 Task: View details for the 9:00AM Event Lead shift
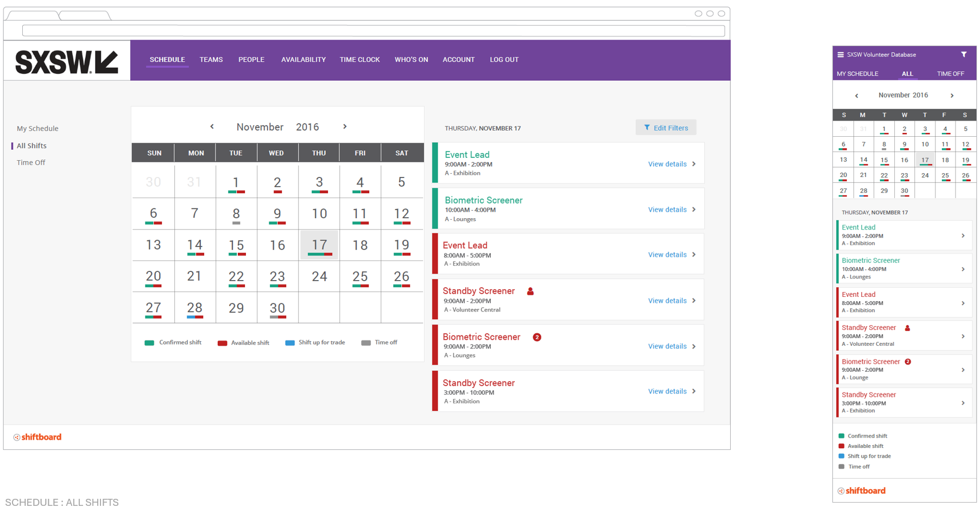pos(672,164)
